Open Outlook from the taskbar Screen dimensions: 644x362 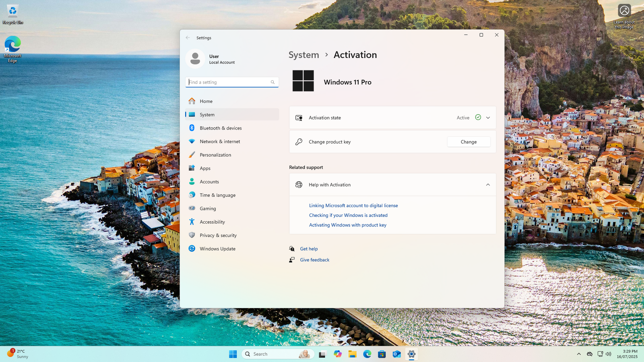[396, 354]
